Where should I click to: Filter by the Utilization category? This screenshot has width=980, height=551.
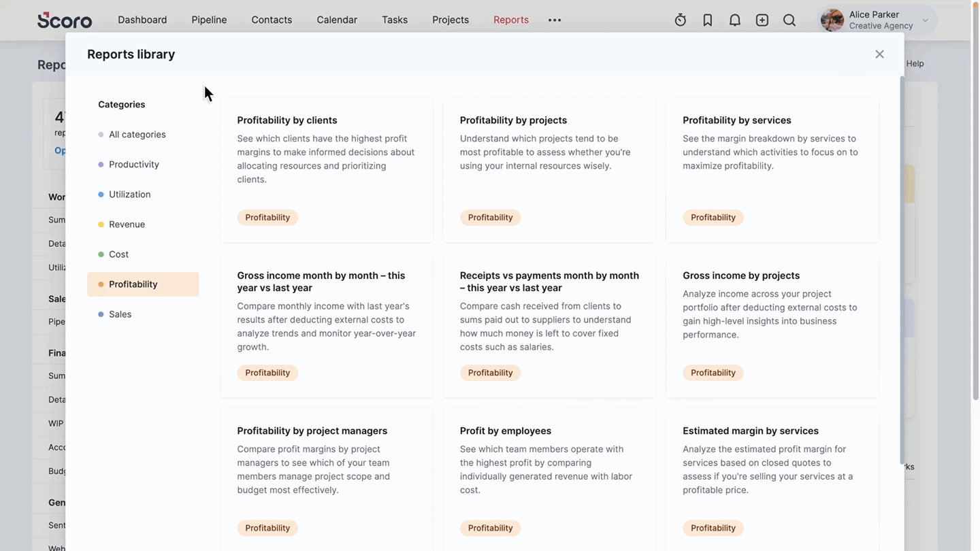(x=143, y=195)
